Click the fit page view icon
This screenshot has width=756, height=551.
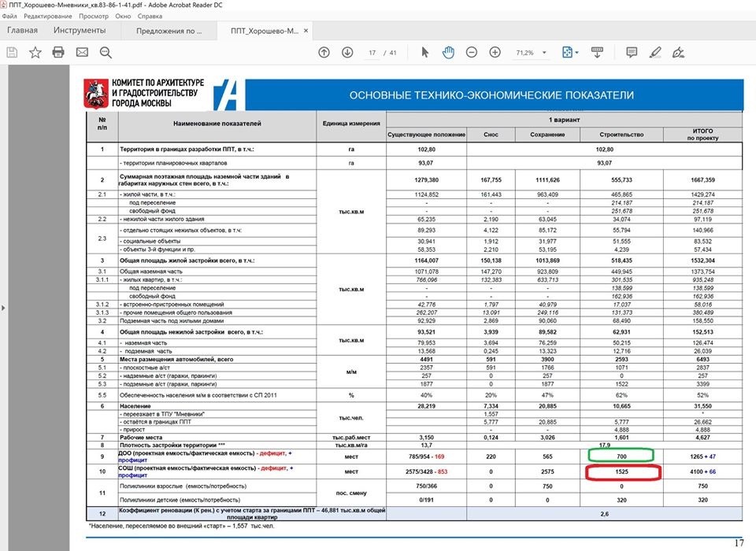tap(568, 52)
